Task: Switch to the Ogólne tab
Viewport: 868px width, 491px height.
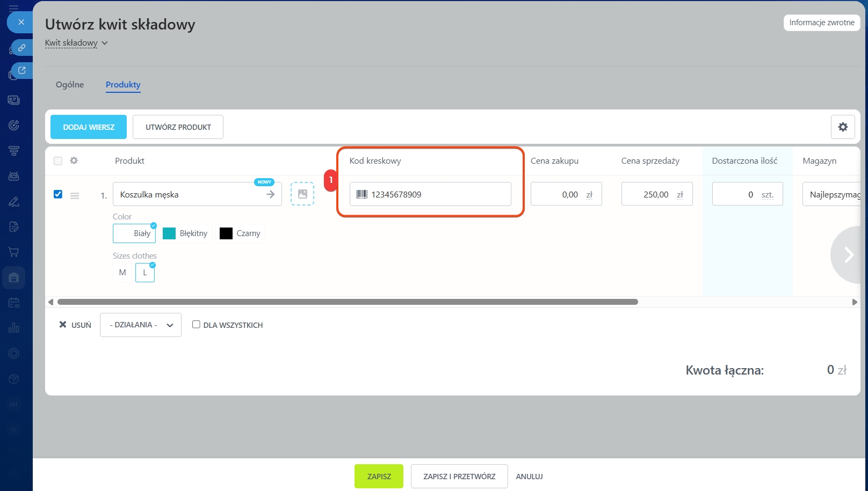Action: (70, 84)
